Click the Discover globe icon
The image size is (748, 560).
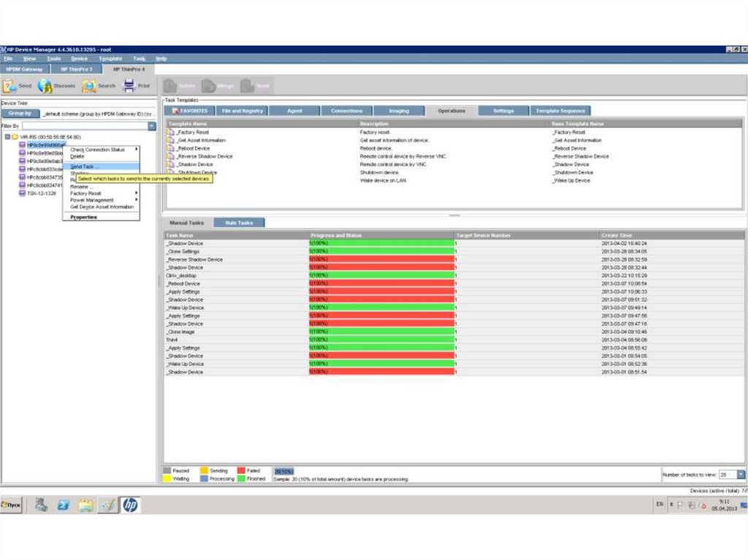(x=45, y=86)
